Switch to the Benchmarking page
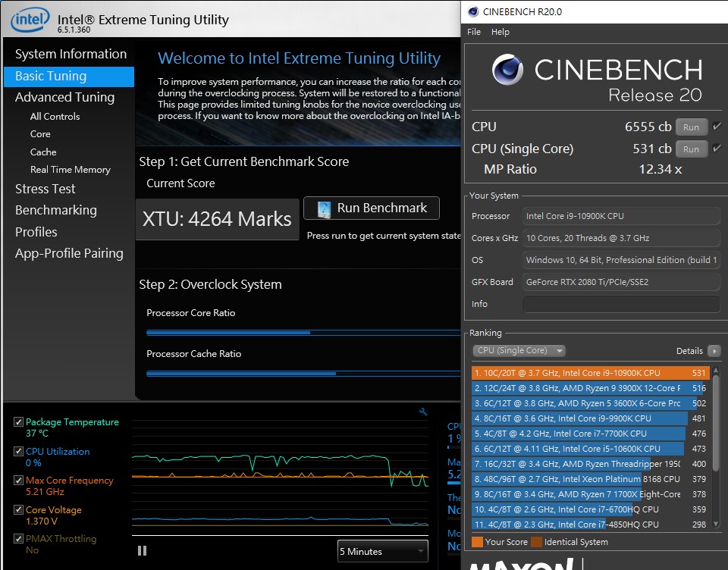Screen dimensions: 728x570 55,210
